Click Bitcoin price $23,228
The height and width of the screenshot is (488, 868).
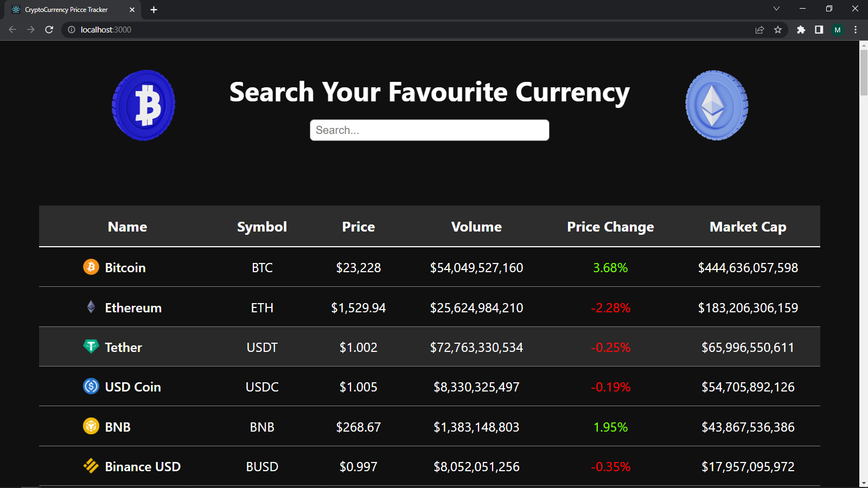pyautogui.click(x=359, y=268)
